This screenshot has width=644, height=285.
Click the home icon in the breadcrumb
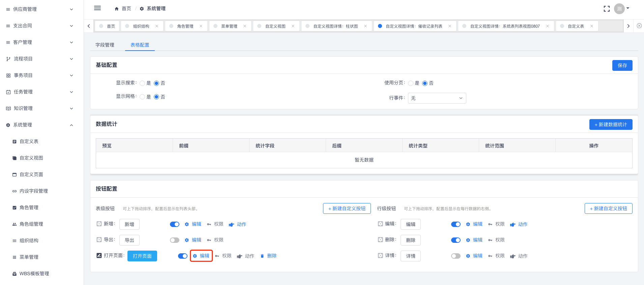[117, 9]
